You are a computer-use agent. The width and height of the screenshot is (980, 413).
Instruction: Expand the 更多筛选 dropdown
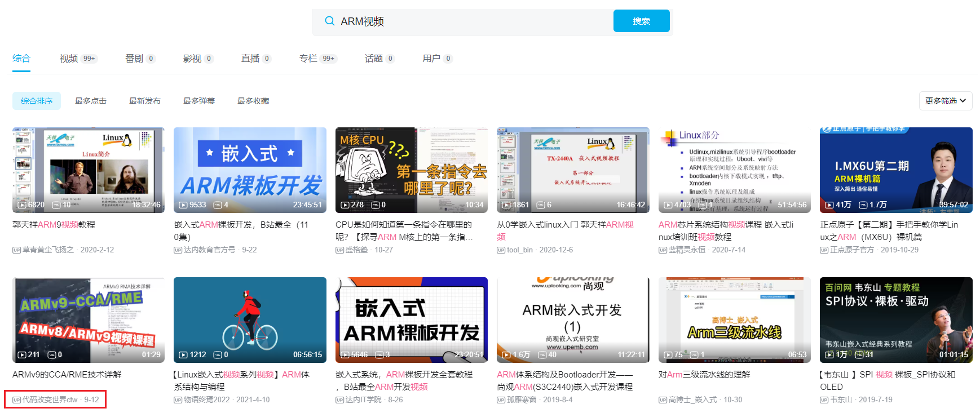tap(946, 101)
